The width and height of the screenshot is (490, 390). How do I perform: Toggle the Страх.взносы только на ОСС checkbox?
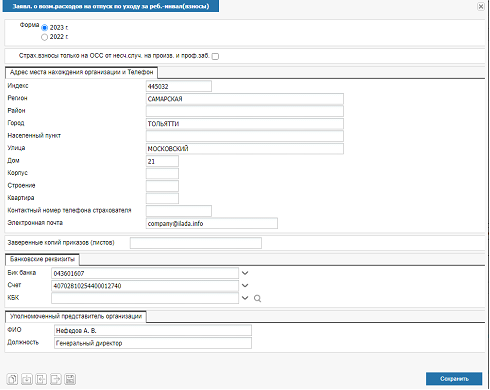(215, 56)
